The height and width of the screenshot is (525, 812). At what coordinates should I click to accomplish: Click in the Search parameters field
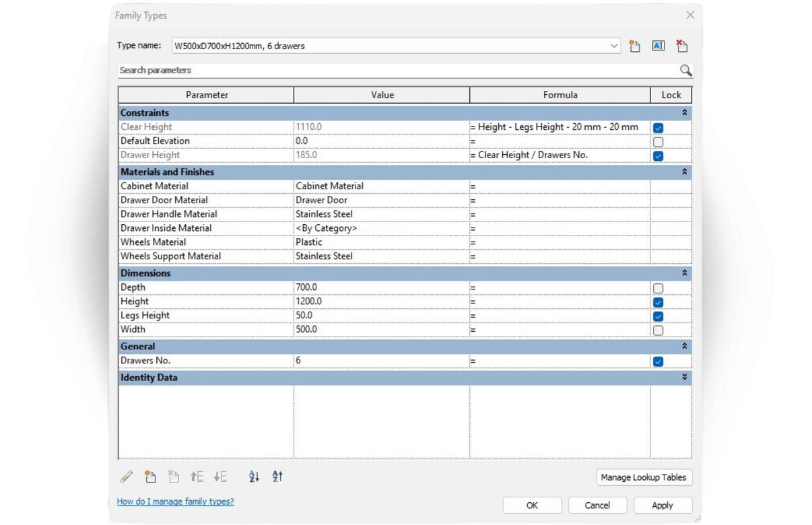[397, 71]
